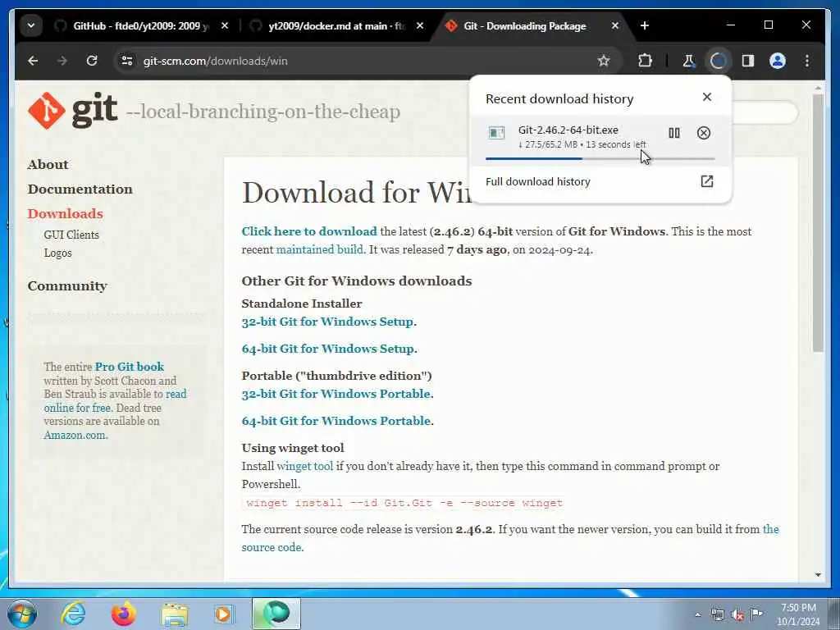The height and width of the screenshot is (630, 840).
Task: Close the GitHub ftde0/yt2009 tab
Action: [x=225, y=25]
